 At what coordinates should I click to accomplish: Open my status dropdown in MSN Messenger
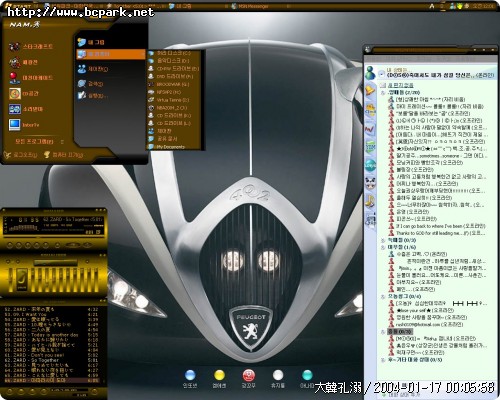click(x=381, y=73)
